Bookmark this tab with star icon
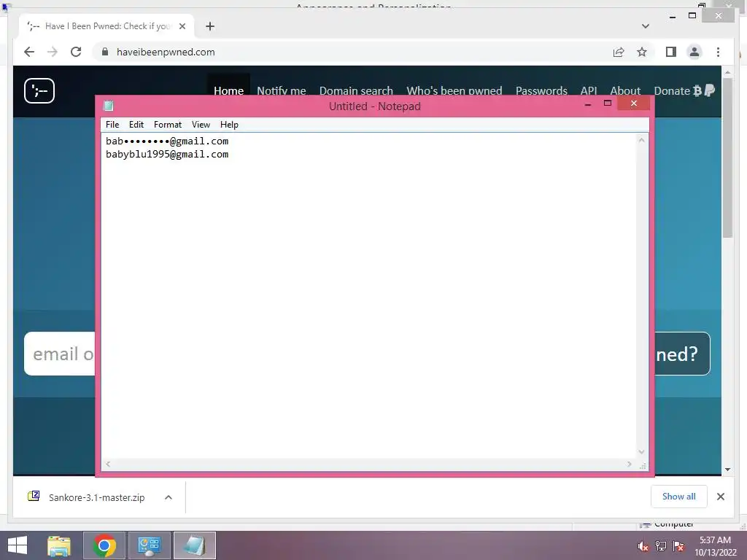This screenshot has height=560, width=747. click(642, 52)
